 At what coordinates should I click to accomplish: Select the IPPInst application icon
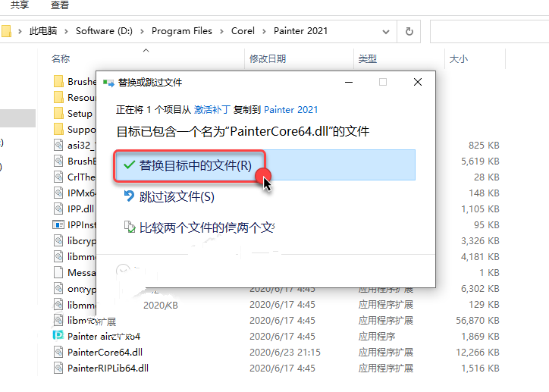58,224
